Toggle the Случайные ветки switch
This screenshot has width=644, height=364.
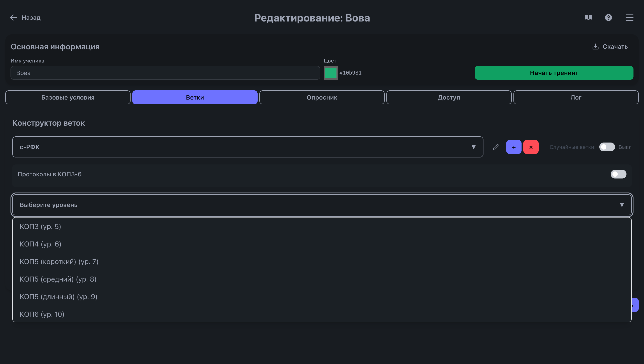tap(607, 147)
